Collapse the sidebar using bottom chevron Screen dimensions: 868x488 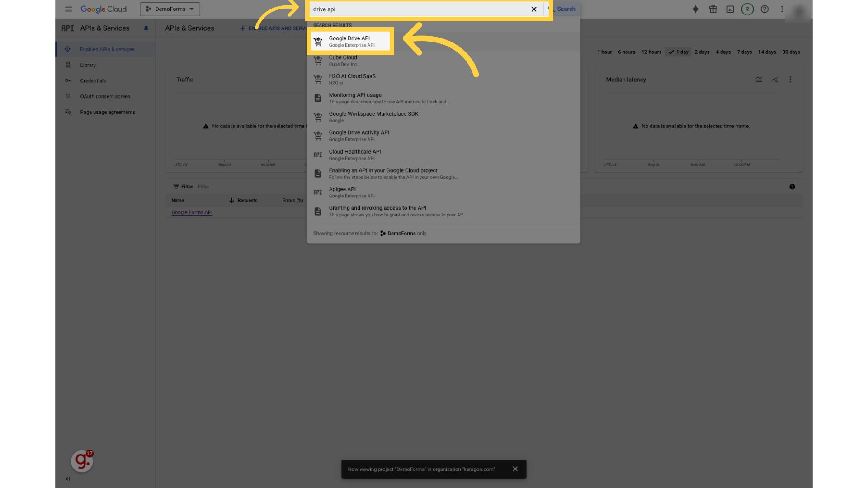coord(67,479)
